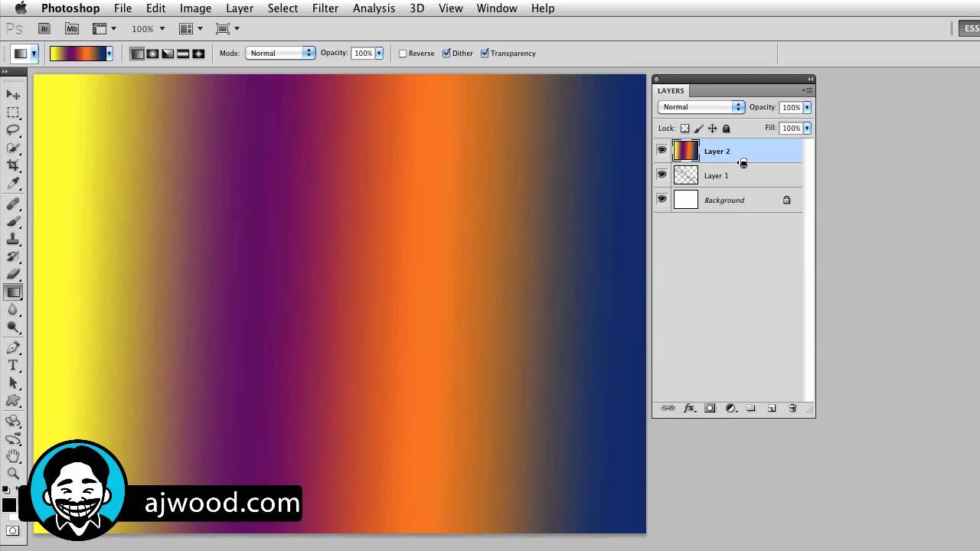980x551 pixels.
Task: Open the Screen Mode dropdown
Action: [227, 29]
